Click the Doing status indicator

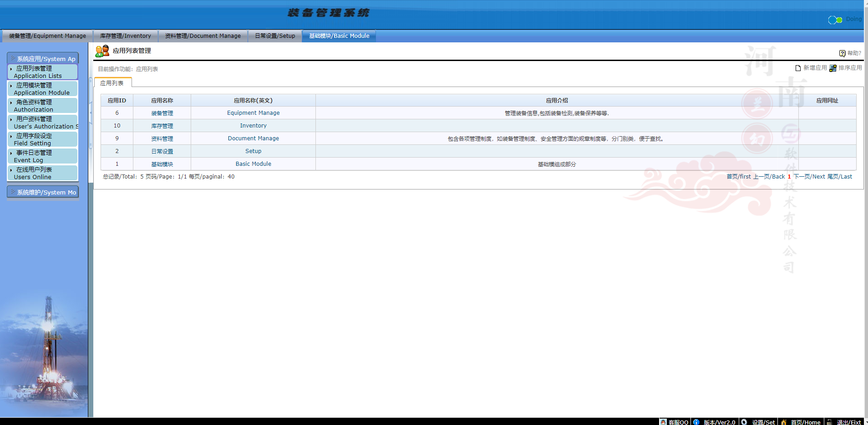pos(835,20)
